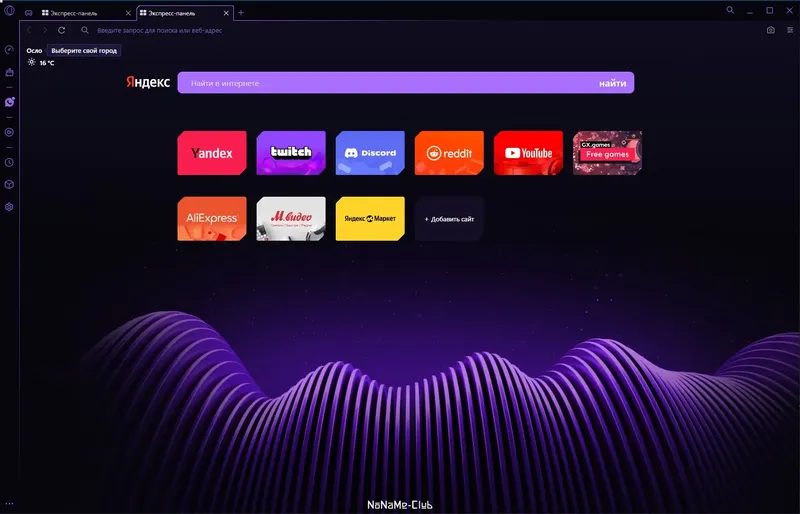The width and height of the screenshot is (800, 514).
Task: Click the Добавить сайт tile
Action: [x=449, y=218]
